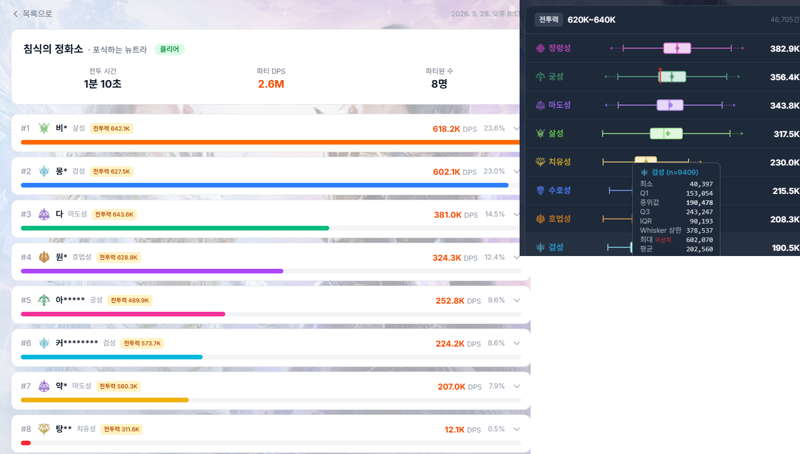Screen dimensions: 800x454
Task: Click the 수호성 shield icon in chart panel
Action: point(540,190)
